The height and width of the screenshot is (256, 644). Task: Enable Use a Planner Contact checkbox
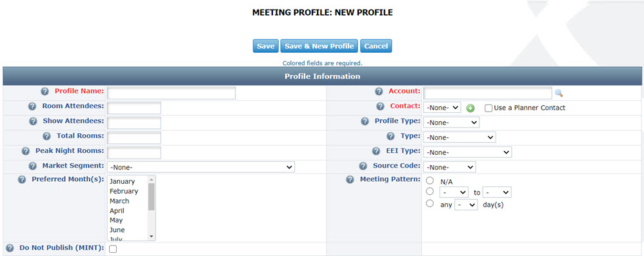[488, 108]
